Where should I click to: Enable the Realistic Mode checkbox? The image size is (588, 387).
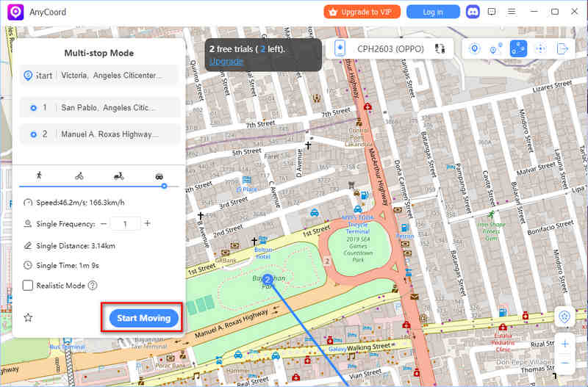[x=28, y=285]
